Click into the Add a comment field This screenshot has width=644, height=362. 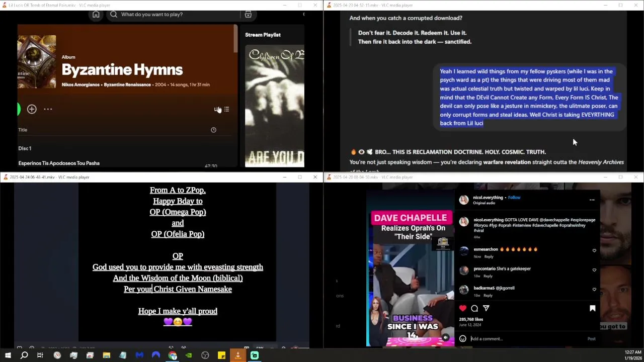(526, 339)
